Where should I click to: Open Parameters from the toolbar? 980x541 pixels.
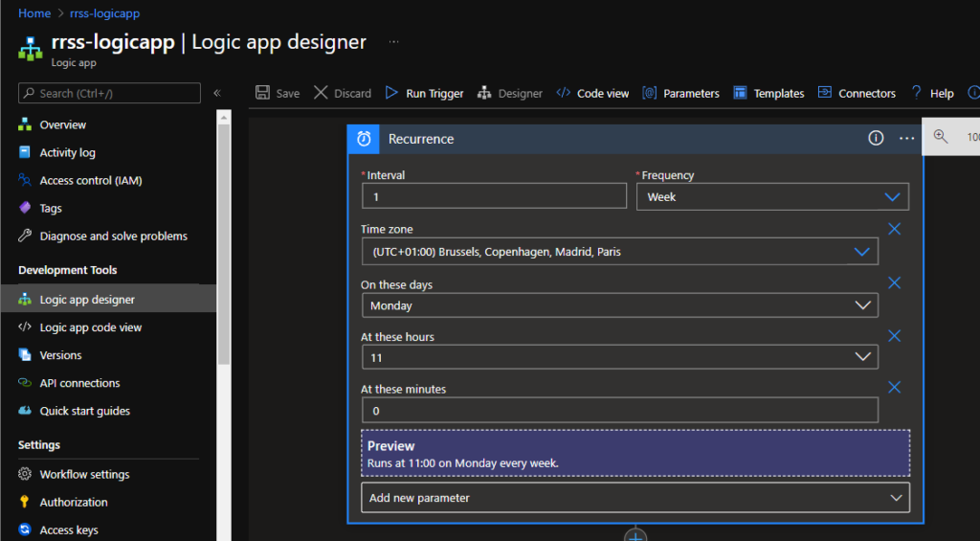pos(680,93)
